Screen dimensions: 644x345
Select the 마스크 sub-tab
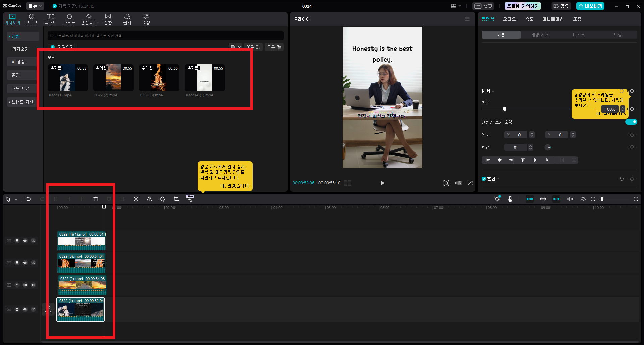click(579, 35)
